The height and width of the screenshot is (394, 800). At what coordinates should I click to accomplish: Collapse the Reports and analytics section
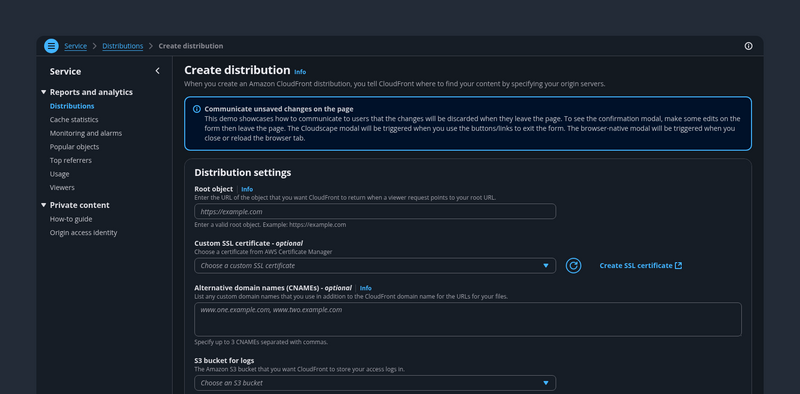tap(43, 92)
